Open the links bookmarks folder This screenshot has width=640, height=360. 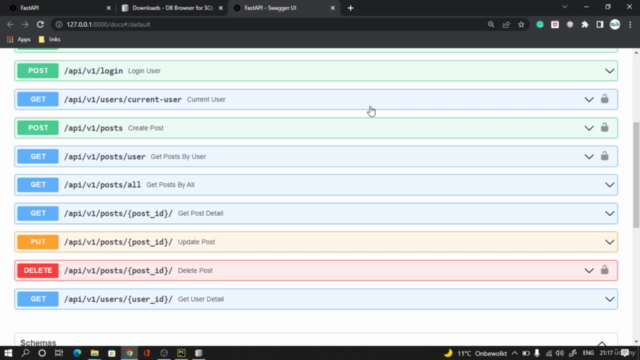click(49, 40)
